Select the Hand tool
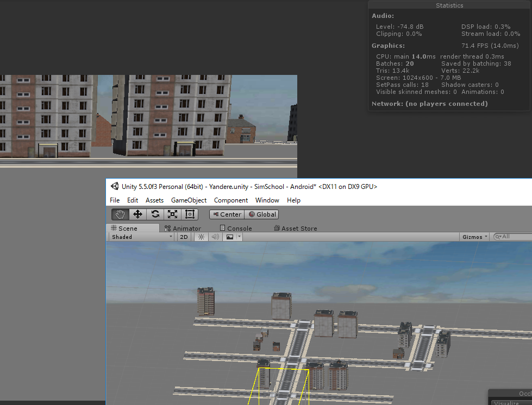The width and height of the screenshot is (532, 405). [x=120, y=214]
